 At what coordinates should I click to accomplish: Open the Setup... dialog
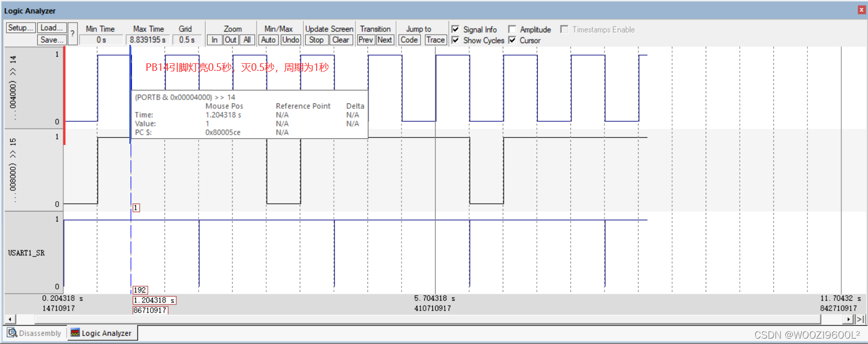pos(21,28)
